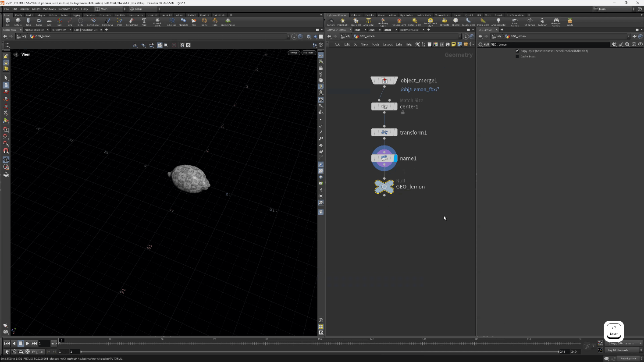
Task: Open the Render menu
Action: tap(24, 9)
